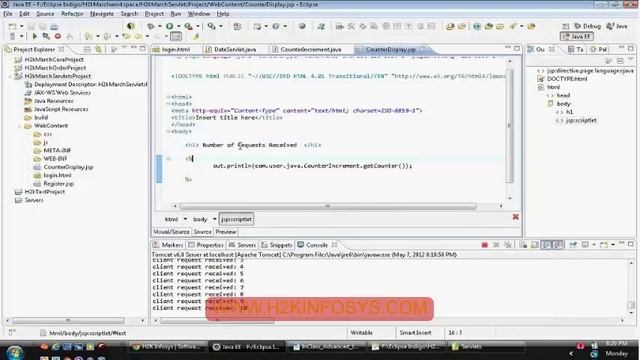Open the File menu

pyautogui.click(x=7, y=14)
